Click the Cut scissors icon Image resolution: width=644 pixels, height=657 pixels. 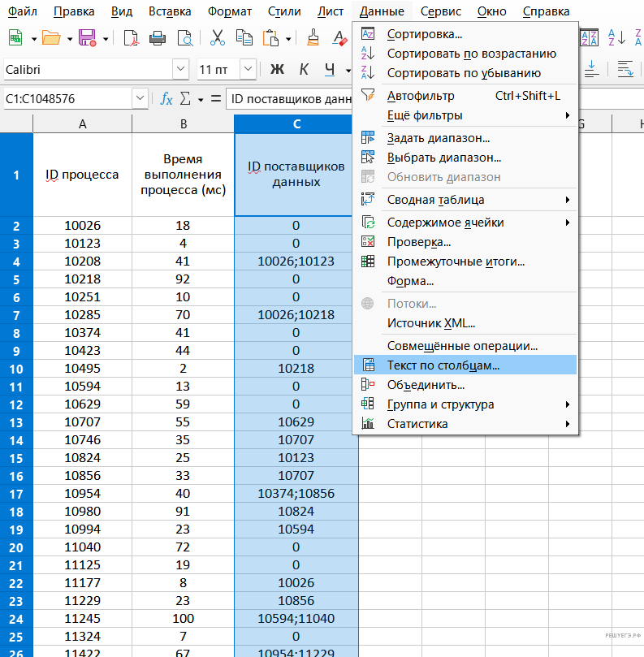(x=217, y=38)
